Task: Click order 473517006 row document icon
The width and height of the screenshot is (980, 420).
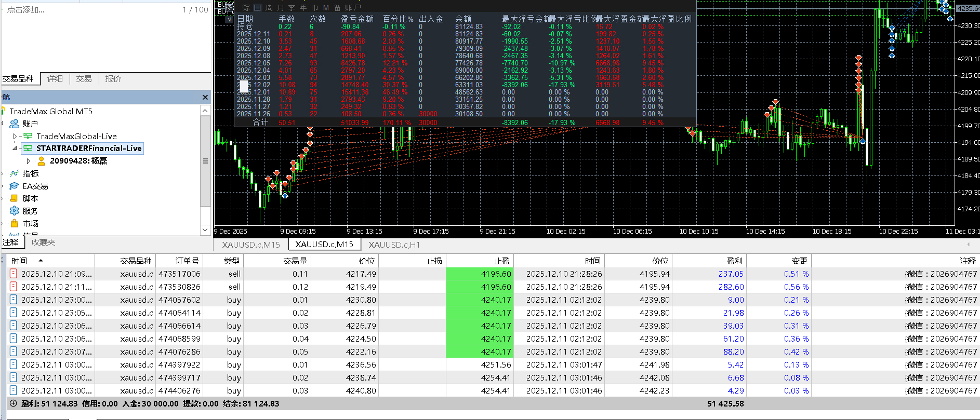Action: 14,274
